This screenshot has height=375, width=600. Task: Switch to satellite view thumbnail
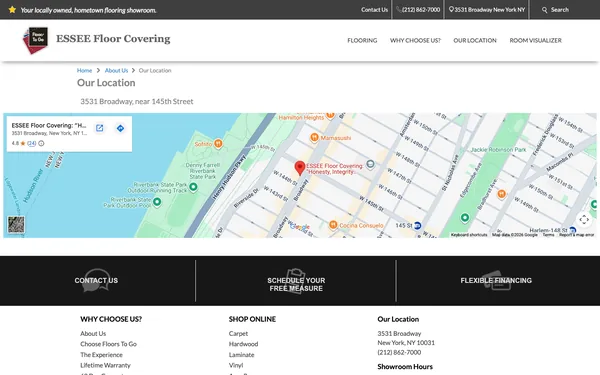click(16, 225)
